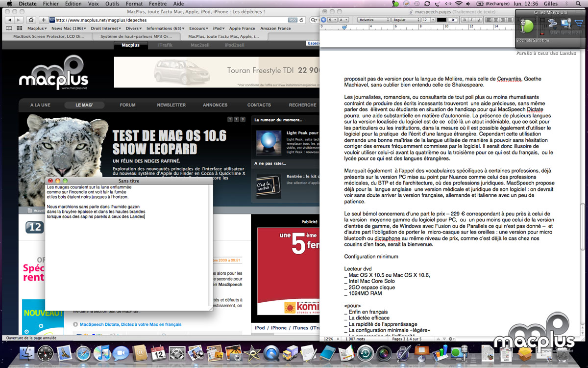Open iChat bubble icon in the Dock
Image resolution: width=588 pixels, height=368 pixels.
coord(121,353)
